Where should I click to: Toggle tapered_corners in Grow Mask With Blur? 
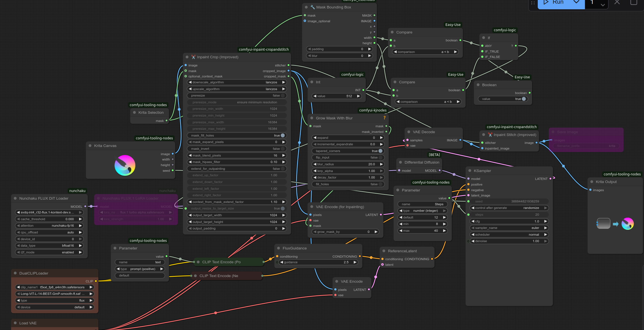point(380,151)
